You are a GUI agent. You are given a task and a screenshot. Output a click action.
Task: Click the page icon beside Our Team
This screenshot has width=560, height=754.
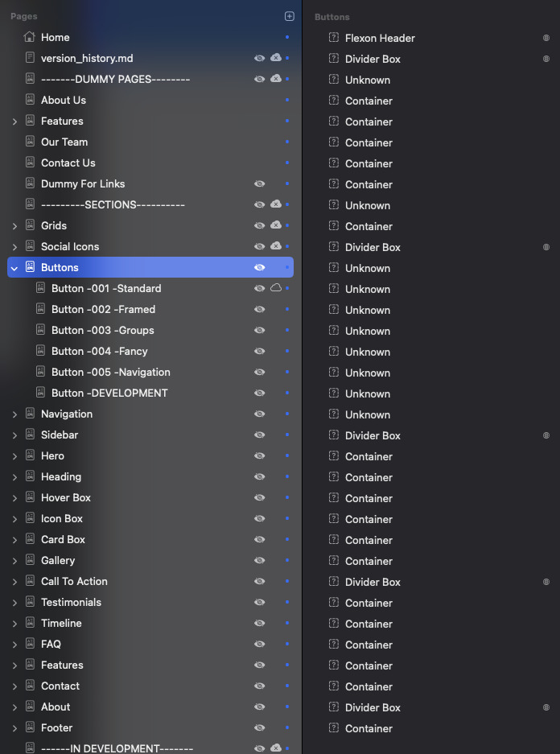[30, 142]
